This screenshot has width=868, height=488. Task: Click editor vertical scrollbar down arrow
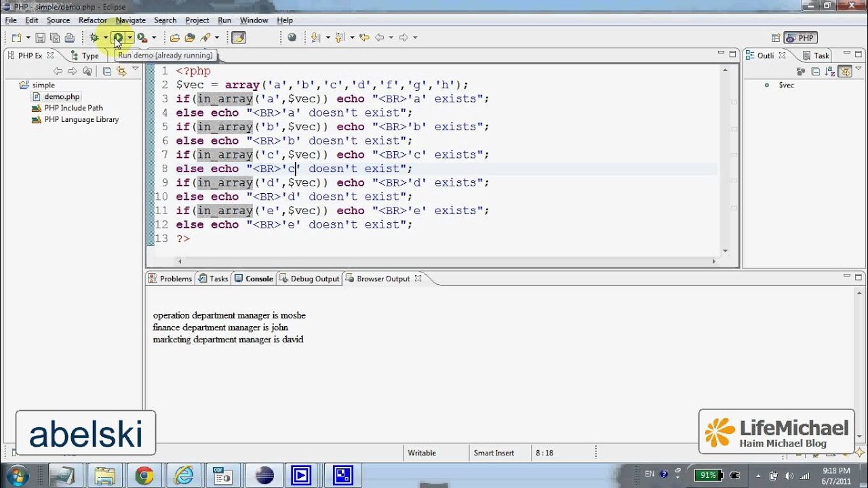725,251
